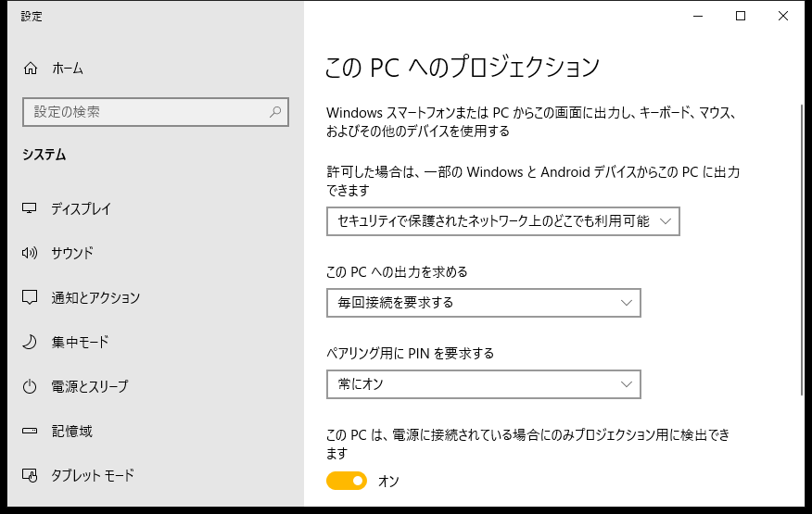The height and width of the screenshot is (514, 812).
Task: Click the Storage drive icon
Action: [x=30, y=431]
